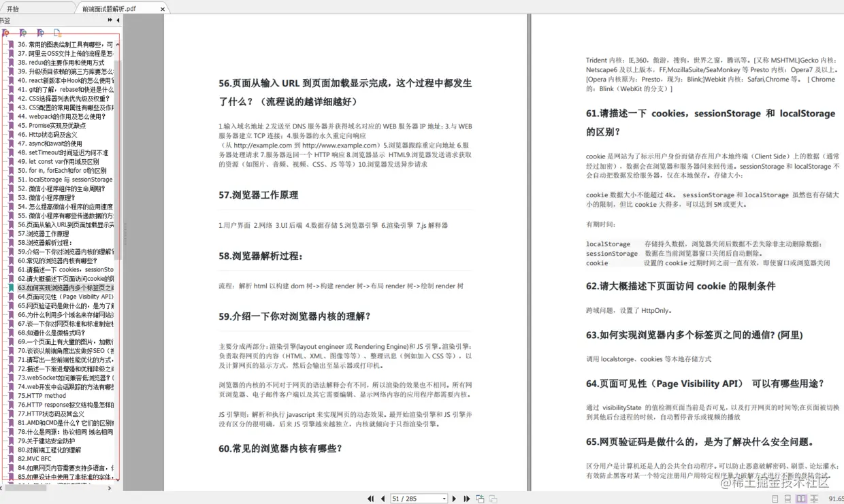Click the double-arrow icon in the 书签 panel header
Screen dimensions: 844x504
coord(110,20)
